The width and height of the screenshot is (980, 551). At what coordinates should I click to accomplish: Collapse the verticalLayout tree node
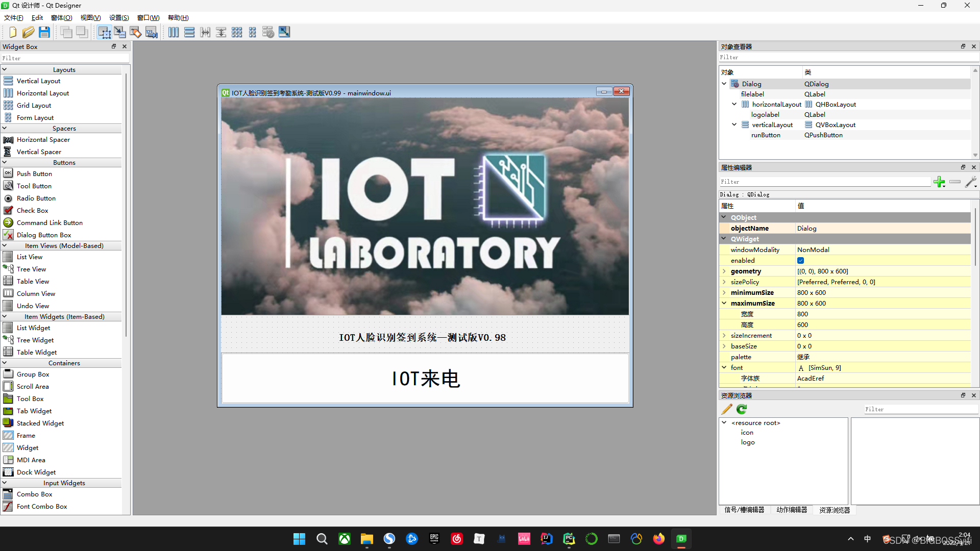734,125
